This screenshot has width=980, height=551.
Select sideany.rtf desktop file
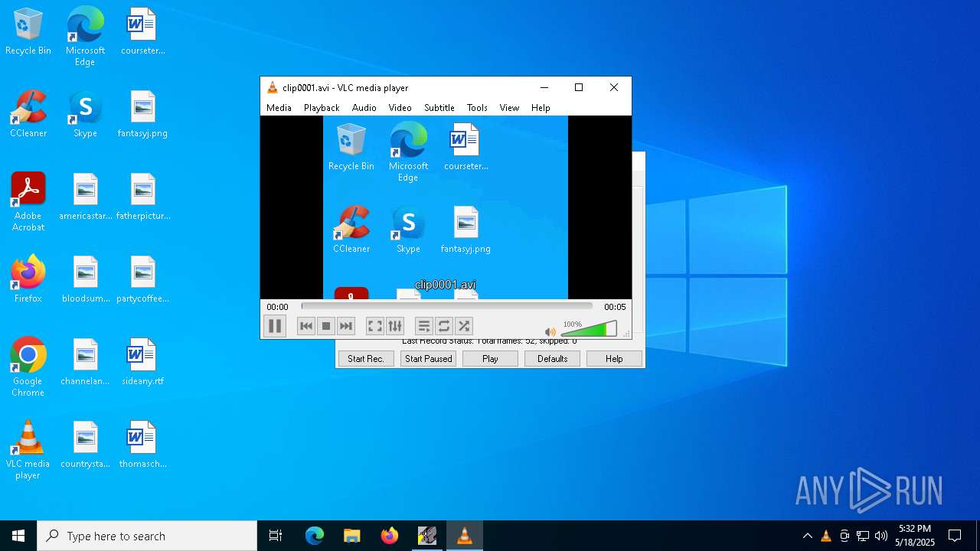tap(142, 363)
